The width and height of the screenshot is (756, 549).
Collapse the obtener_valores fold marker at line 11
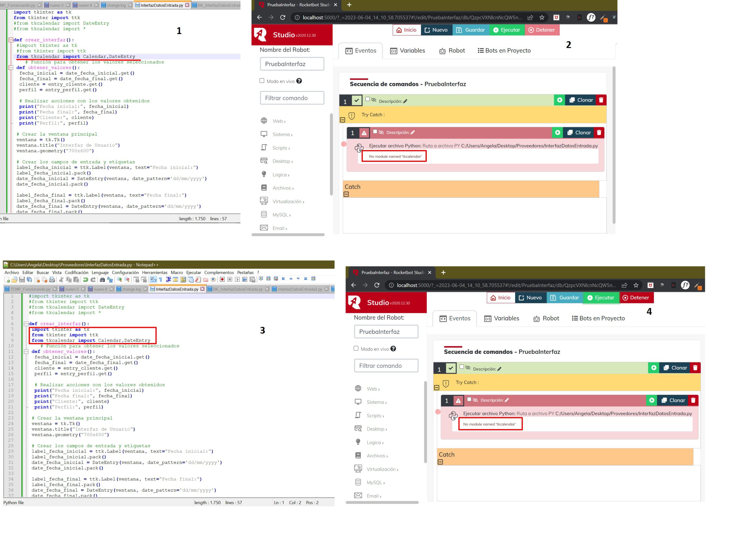tap(26, 351)
